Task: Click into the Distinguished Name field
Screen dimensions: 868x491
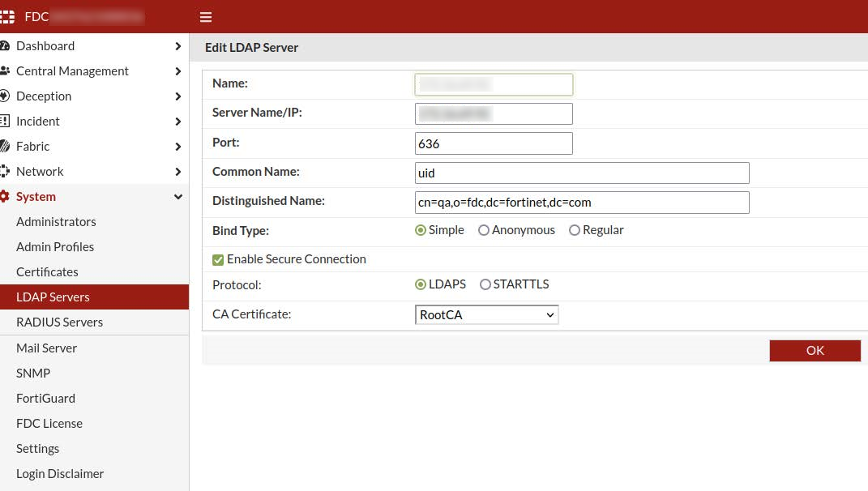Action: click(581, 203)
